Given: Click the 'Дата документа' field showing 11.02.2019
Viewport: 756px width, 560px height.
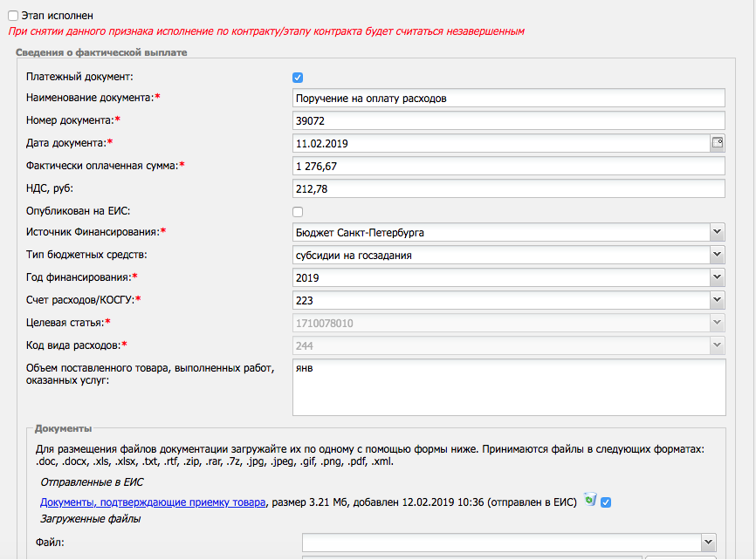Looking at the screenshot, I should pos(501,144).
